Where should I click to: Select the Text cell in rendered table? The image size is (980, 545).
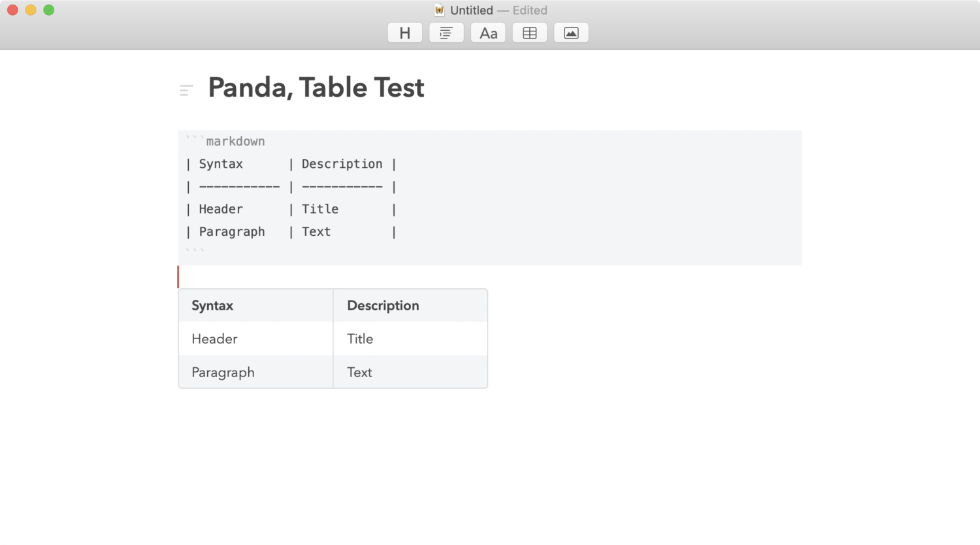click(410, 372)
